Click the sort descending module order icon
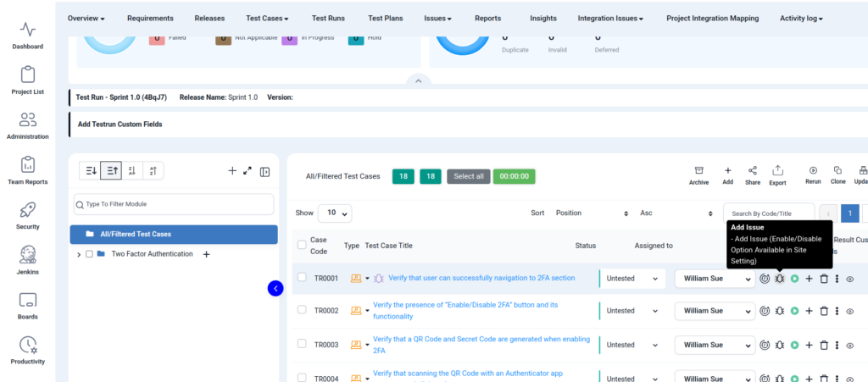Screen dimensions: 868x382 90,171
